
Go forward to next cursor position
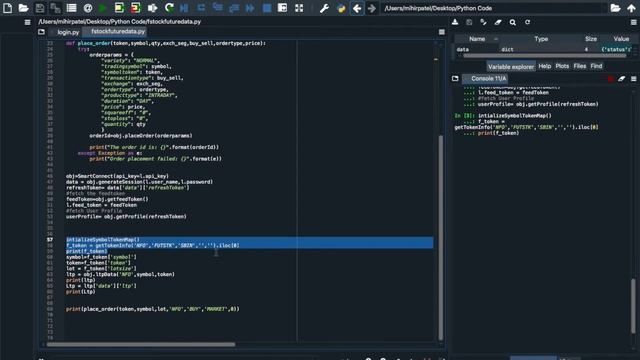pyautogui.click(x=371, y=8)
